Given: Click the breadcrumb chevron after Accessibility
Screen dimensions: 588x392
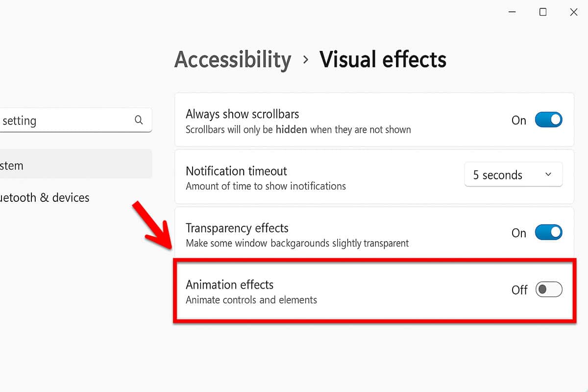Looking at the screenshot, I should click(306, 60).
